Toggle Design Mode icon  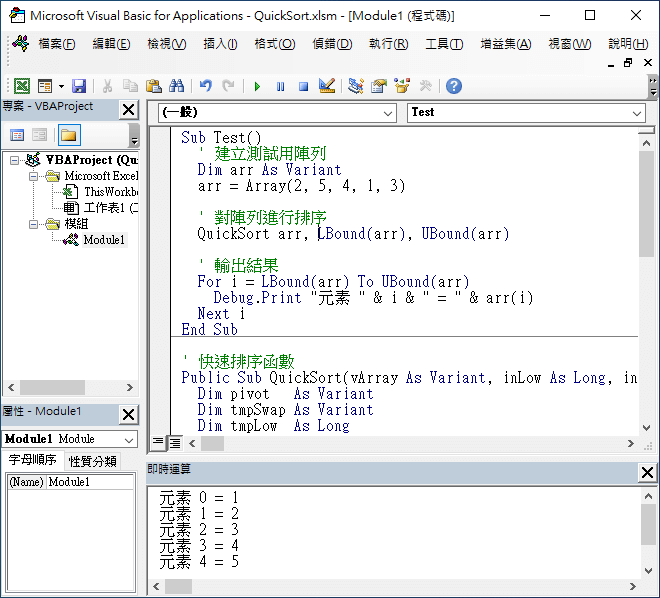tap(327, 86)
